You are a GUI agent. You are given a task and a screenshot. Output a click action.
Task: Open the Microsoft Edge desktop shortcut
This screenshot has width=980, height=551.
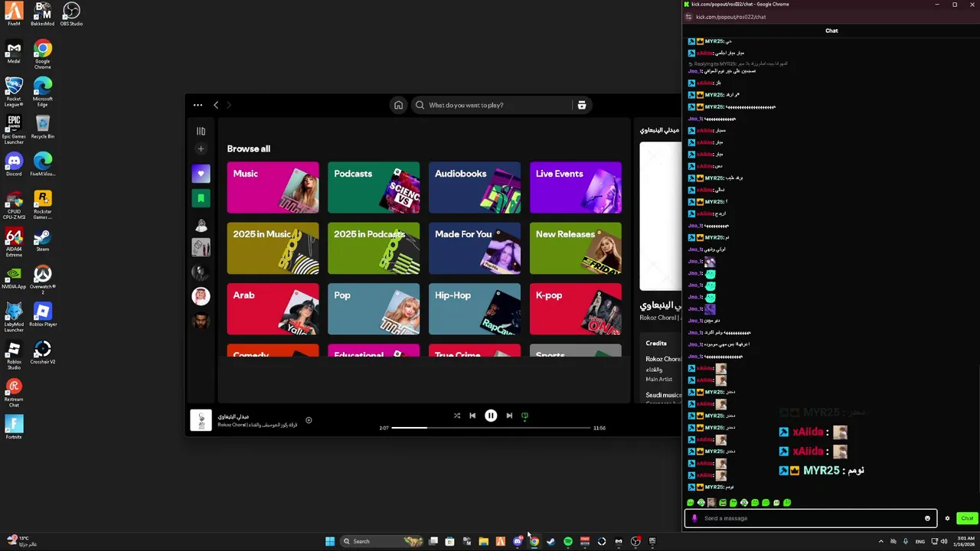[43, 93]
